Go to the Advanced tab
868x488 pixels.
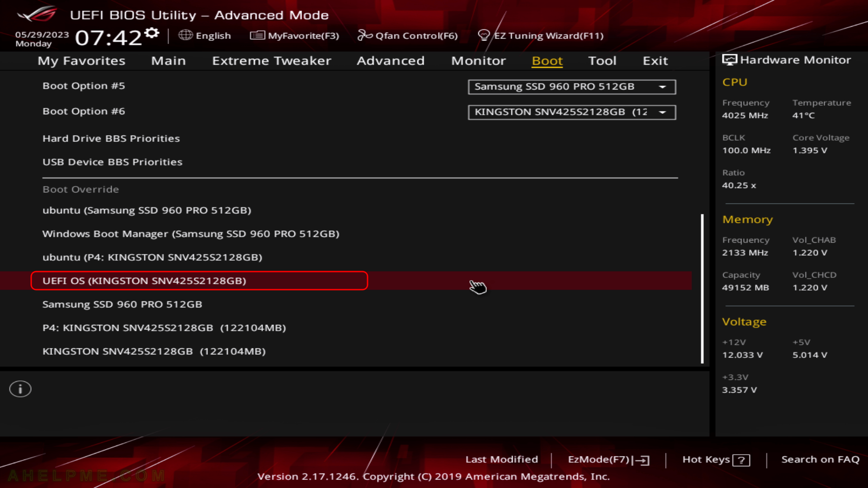coord(391,61)
